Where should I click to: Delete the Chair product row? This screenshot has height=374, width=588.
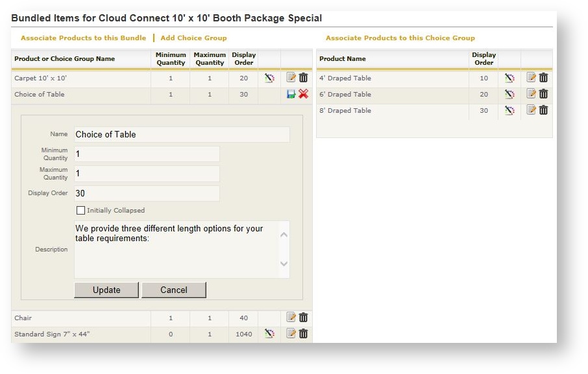coord(302,318)
